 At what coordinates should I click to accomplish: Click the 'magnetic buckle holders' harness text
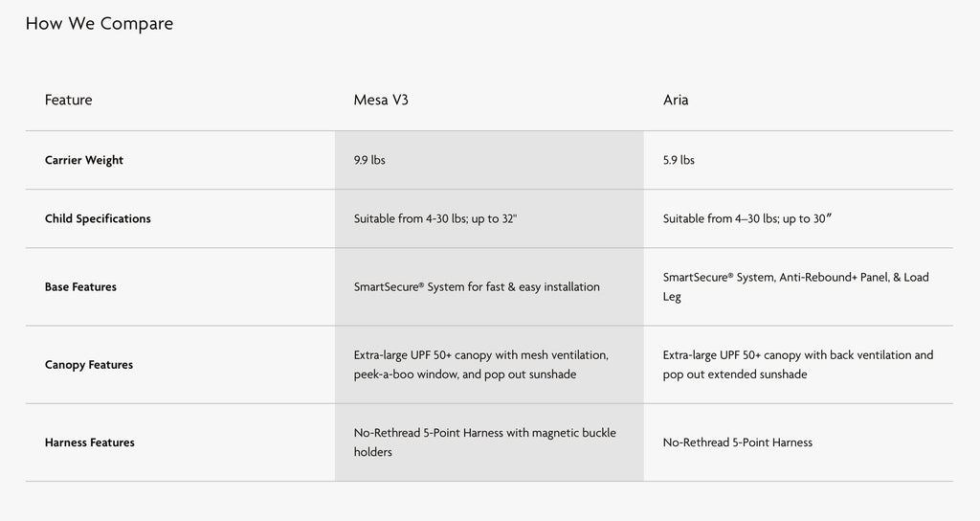561,433
